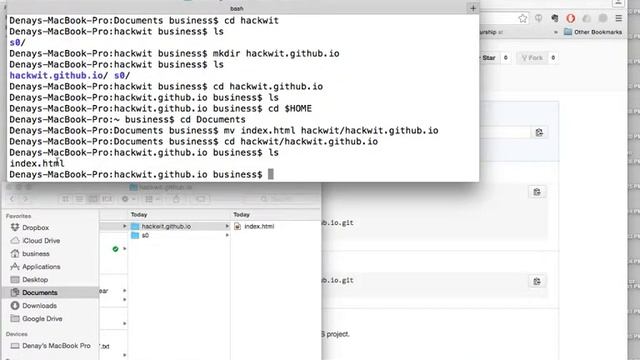Viewport: 640px width, 360px height.
Task: Click the green sync checkmark badge in Finder
Action: coord(116,249)
